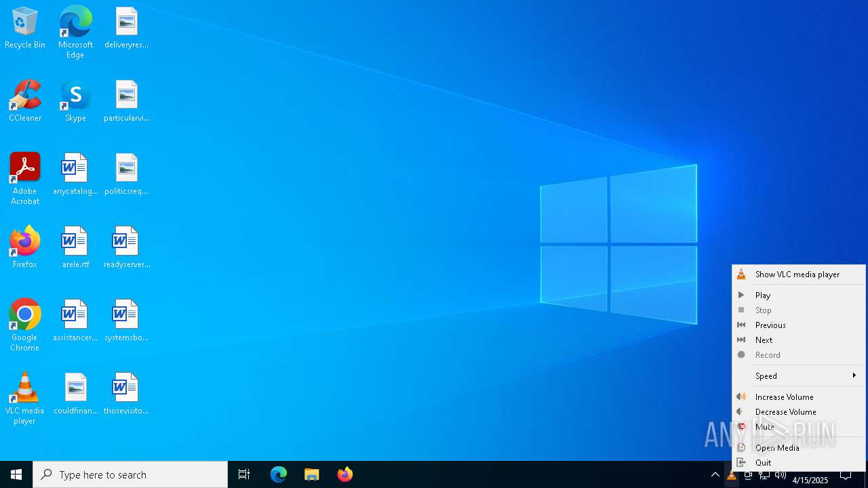868x488 pixels.
Task: Select the assistancer... Word document
Action: click(x=75, y=321)
